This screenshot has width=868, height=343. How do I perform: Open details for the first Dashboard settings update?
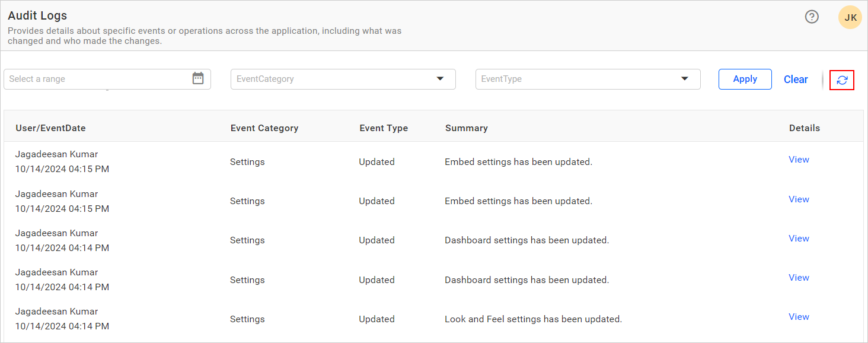[799, 238]
